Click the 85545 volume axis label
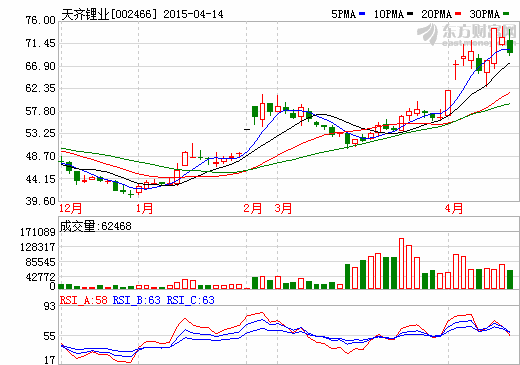This screenshot has width=520, height=365. (x=40, y=262)
